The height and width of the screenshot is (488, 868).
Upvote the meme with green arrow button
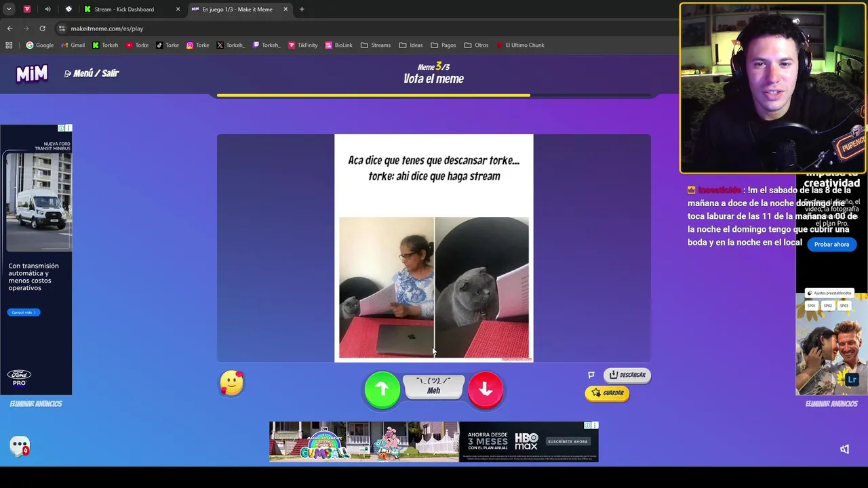[x=382, y=389]
